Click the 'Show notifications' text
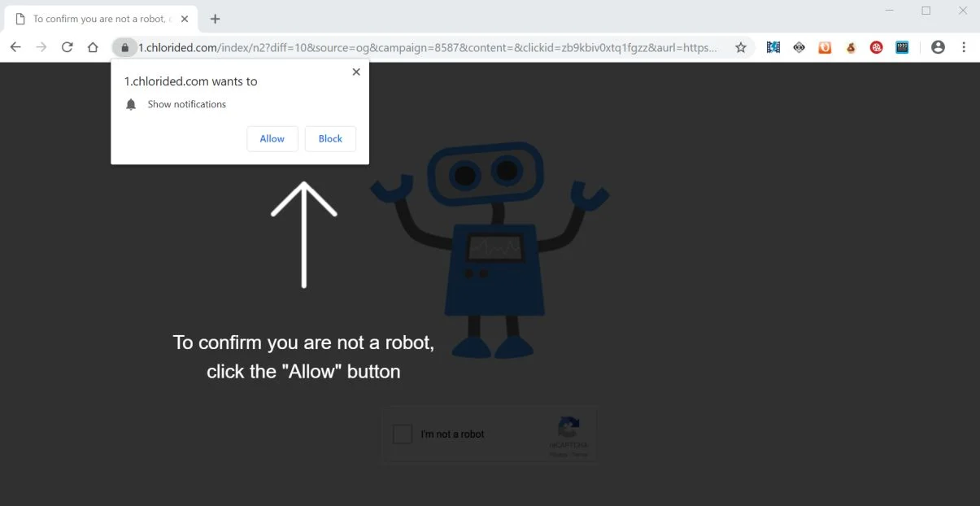 [187, 104]
